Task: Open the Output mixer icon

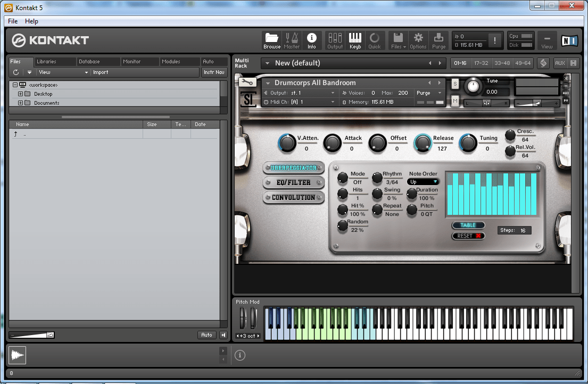Action: pos(335,41)
